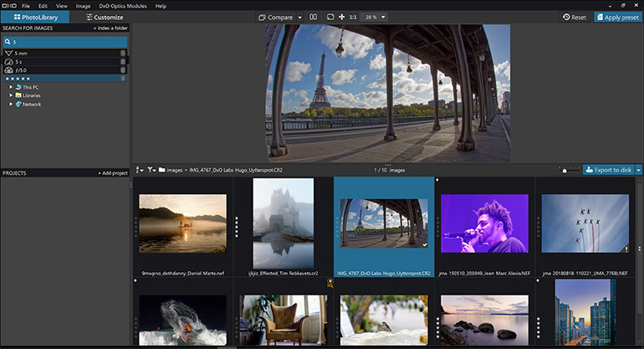Click the move/pan cross tool icon
This screenshot has width=644, height=349.
(341, 17)
